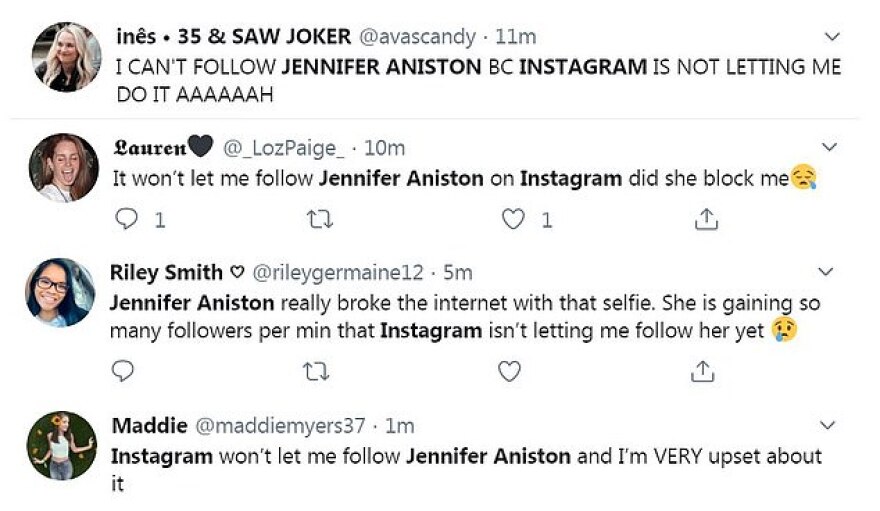Visit the @maddiemyers37 profile handle
The width and height of the screenshot is (880, 511).
point(279,425)
